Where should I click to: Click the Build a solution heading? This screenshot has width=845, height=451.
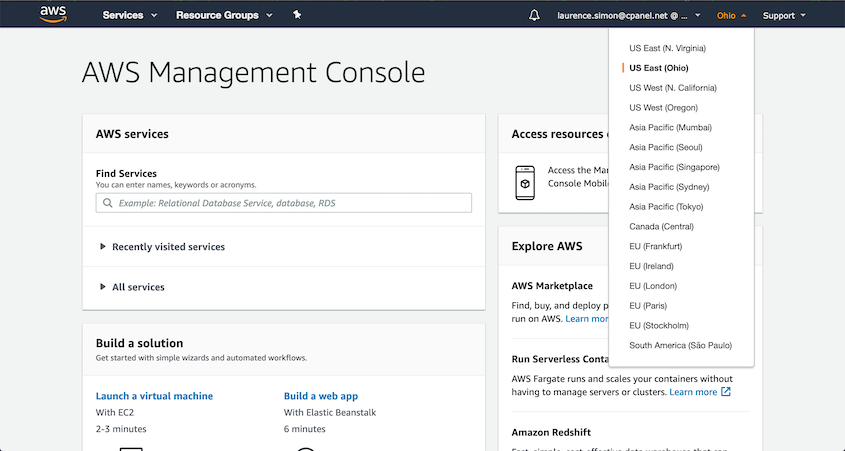[x=140, y=343]
